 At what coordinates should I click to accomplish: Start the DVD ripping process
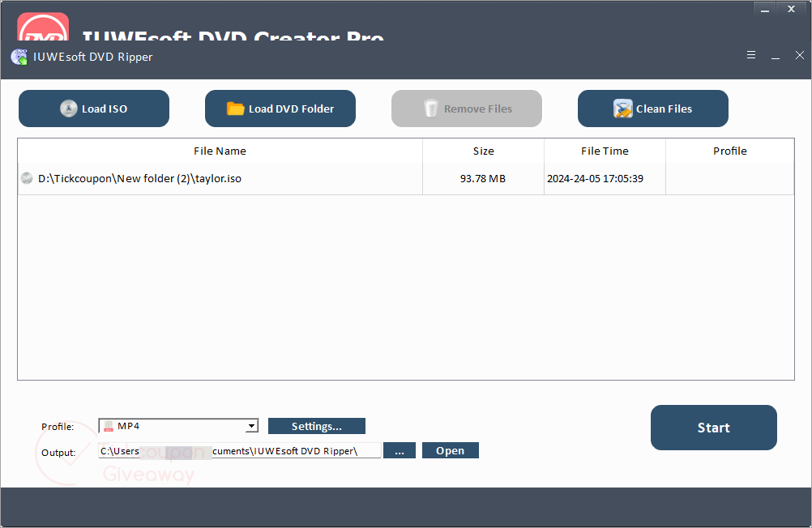click(x=714, y=428)
